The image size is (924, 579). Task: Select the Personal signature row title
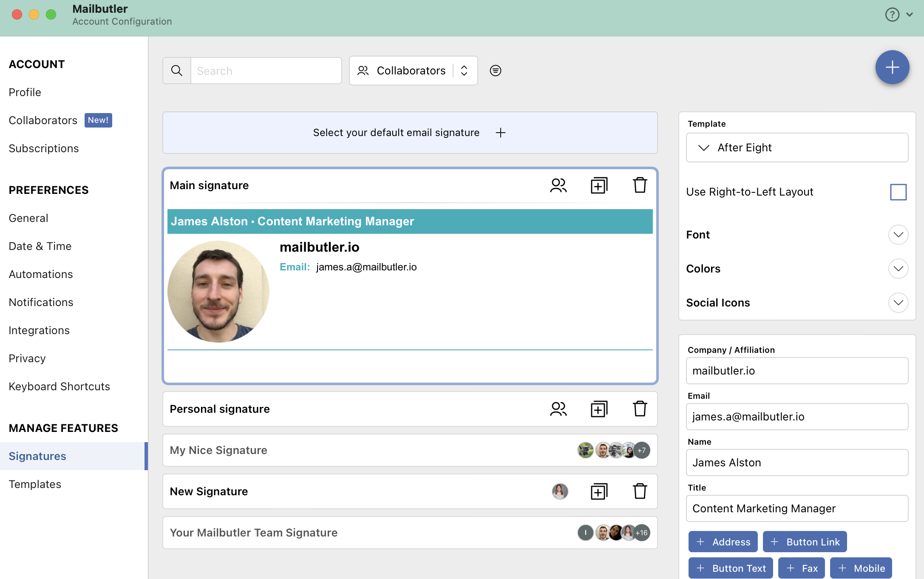[220, 409]
